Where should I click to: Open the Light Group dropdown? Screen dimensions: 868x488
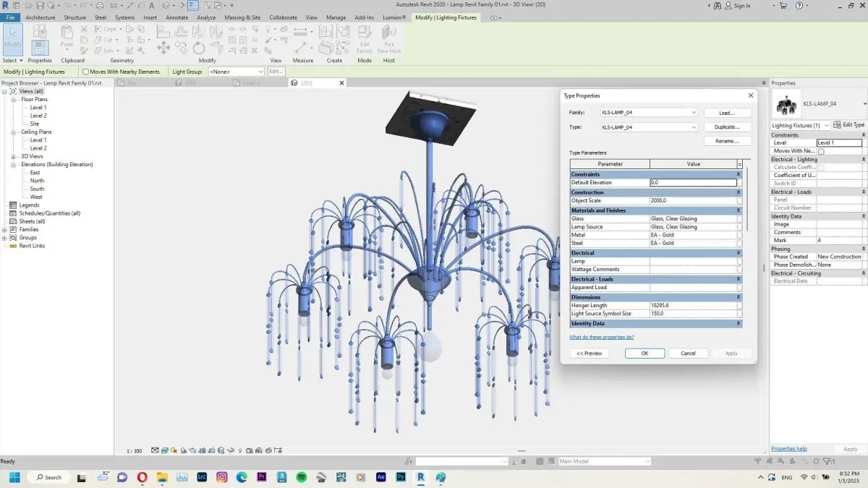(237, 72)
